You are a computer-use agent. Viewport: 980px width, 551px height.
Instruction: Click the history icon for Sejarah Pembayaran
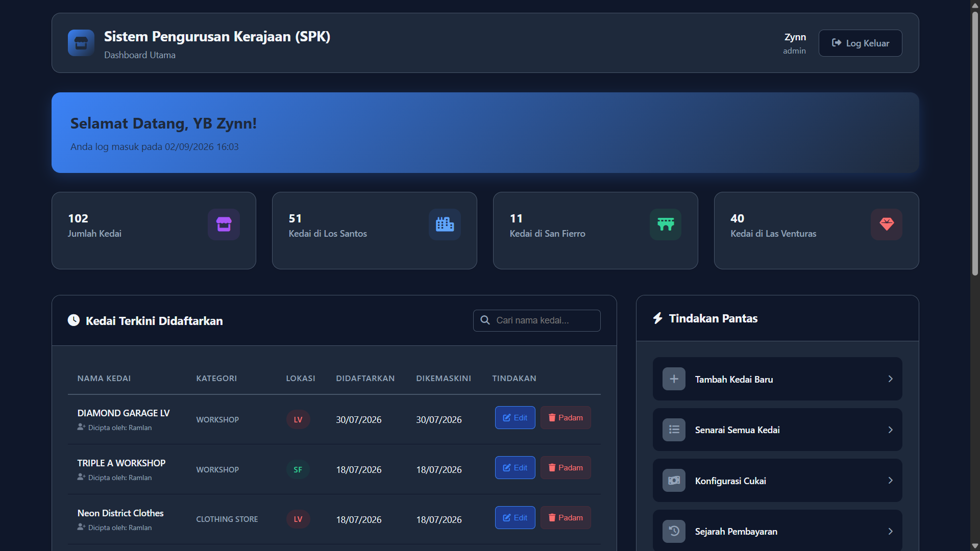click(674, 531)
